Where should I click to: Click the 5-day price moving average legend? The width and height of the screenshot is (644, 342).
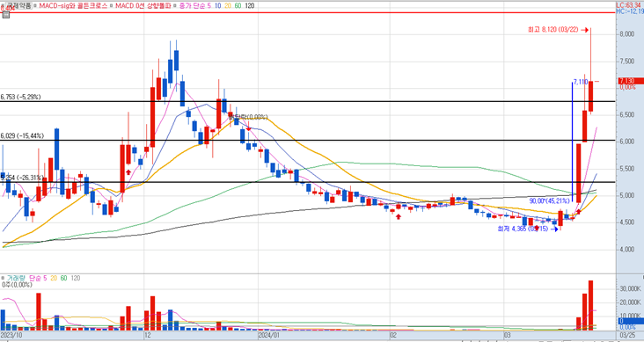[x=210, y=5]
